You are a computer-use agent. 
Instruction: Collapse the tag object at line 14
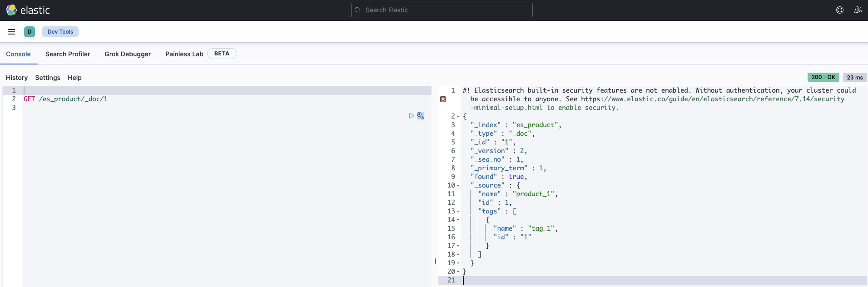coord(458,220)
